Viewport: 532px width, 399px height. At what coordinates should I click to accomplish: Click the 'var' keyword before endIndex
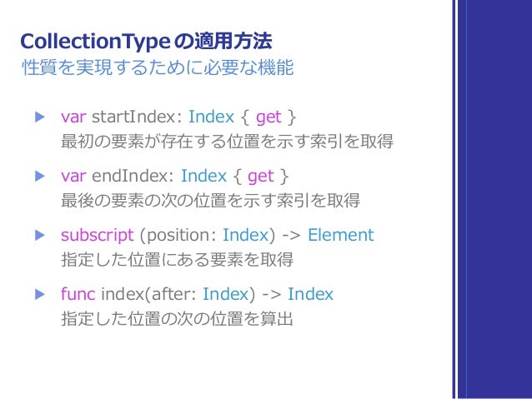(73, 177)
